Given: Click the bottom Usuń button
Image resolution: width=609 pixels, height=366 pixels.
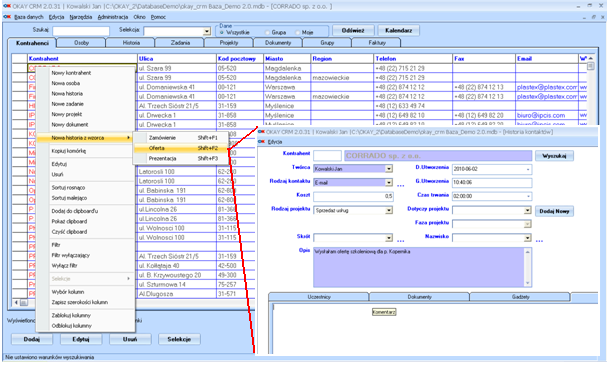Looking at the screenshot, I should 130,339.
